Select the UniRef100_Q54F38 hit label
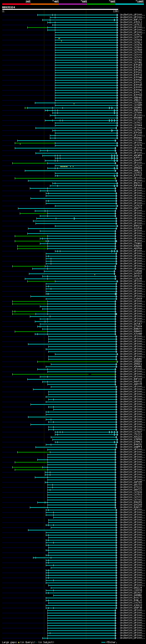This screenshot has width=146, height=644. (x=131, y=608)
